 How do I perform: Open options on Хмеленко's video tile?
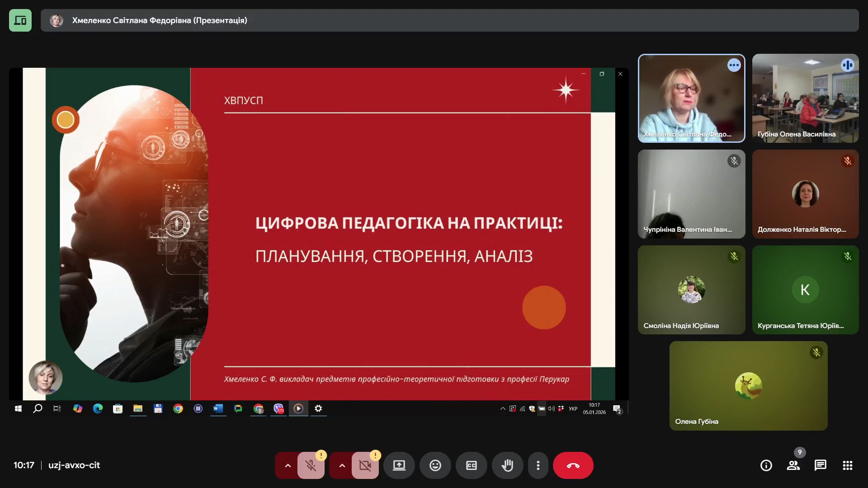pyautogui.click(x=734, y=66)
